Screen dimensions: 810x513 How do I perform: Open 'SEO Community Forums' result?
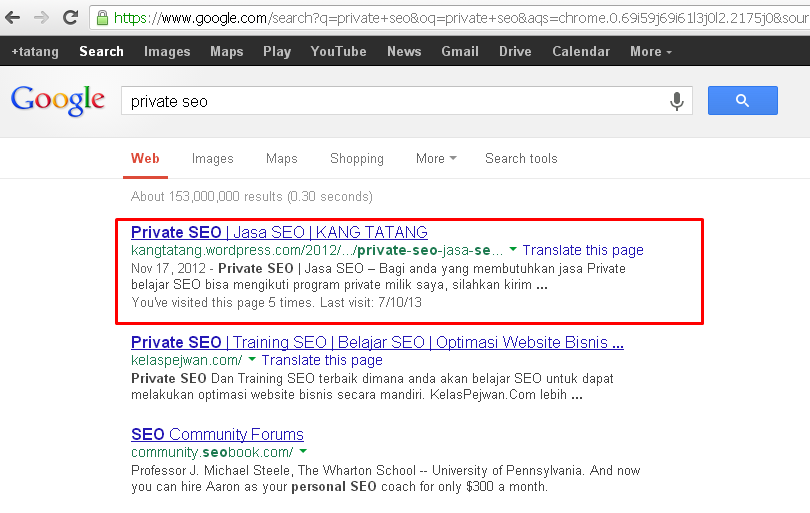217,434
